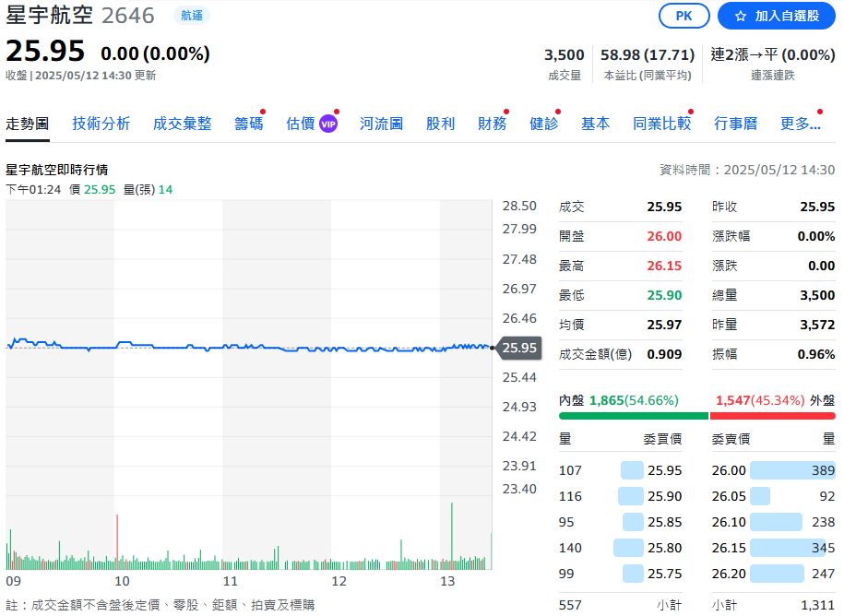Open the 健診 tab
The image size is (844, 616).
(x=543, y=124)
